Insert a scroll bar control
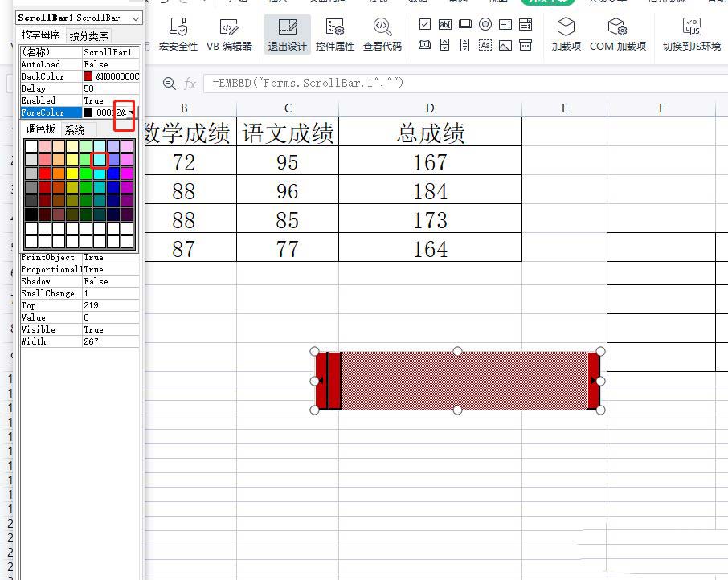728x580 pixels. 464,45
